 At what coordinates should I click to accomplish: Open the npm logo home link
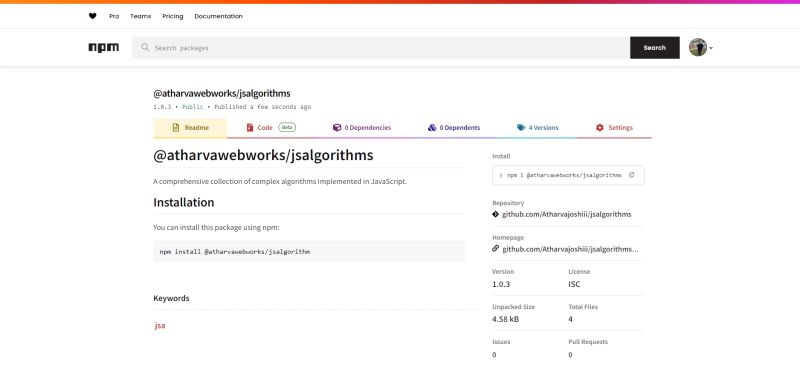[104, 47]
